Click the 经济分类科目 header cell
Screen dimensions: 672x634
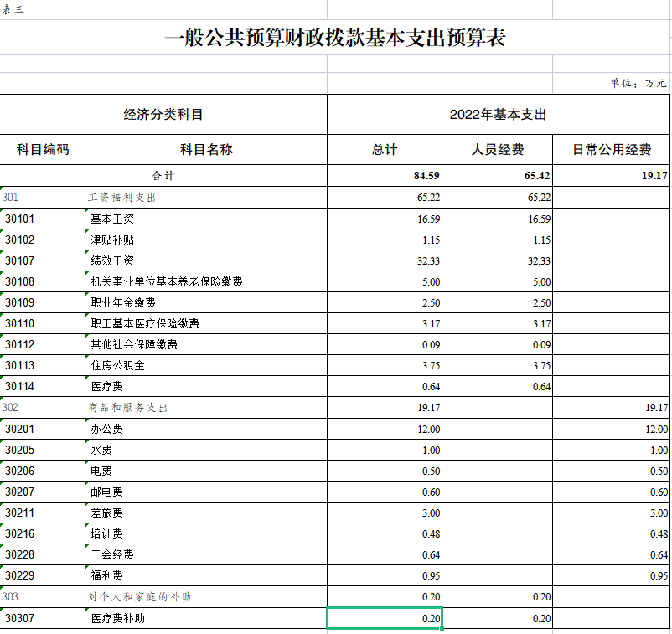(163, 115)
